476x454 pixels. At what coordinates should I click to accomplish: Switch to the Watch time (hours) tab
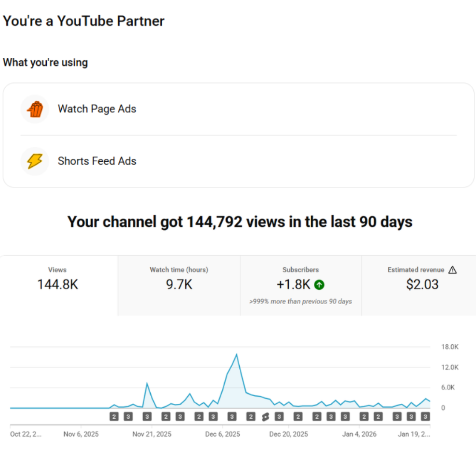click(x=179, y=286)
